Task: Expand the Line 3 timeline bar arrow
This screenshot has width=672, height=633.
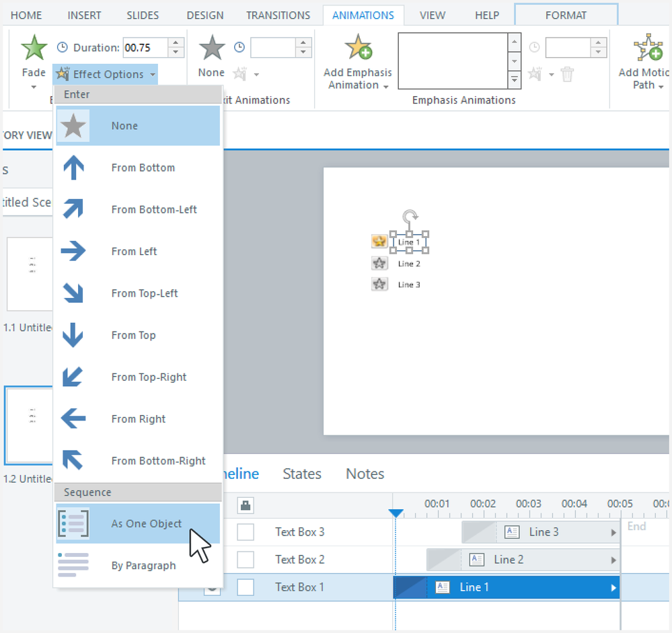Action: [613, 532]
